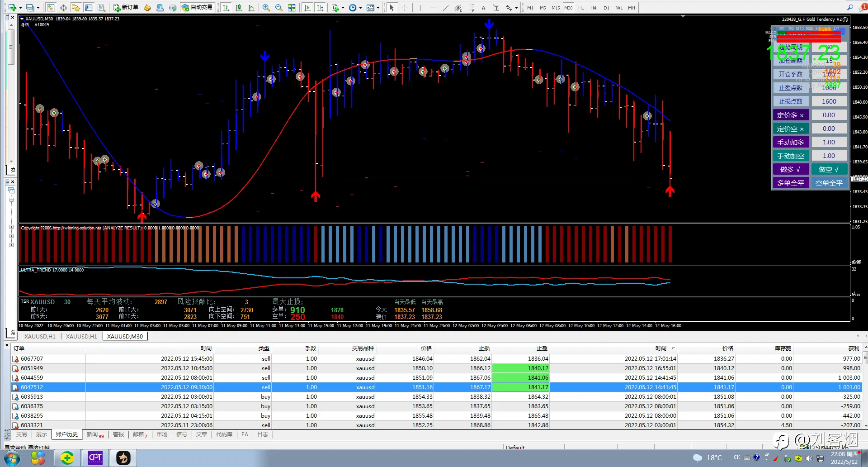
Task: Switch cursor to crosshair mode
Action: [405, 8]
